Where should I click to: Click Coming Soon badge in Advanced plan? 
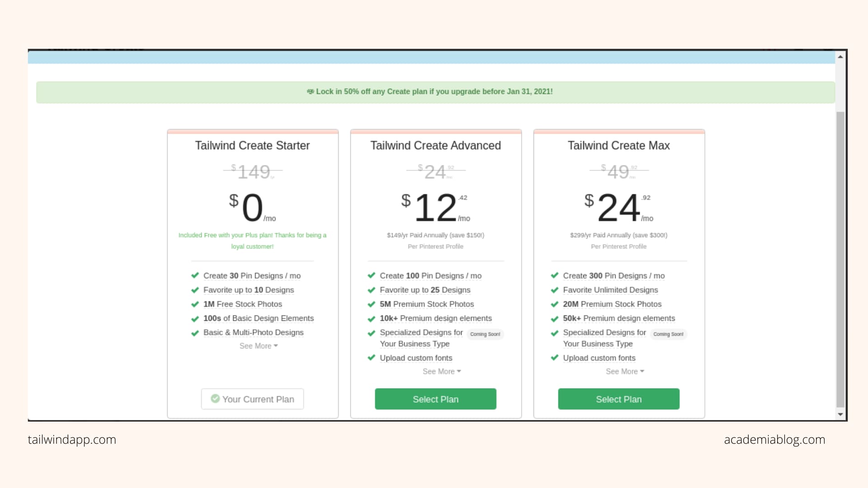(485, 334)
